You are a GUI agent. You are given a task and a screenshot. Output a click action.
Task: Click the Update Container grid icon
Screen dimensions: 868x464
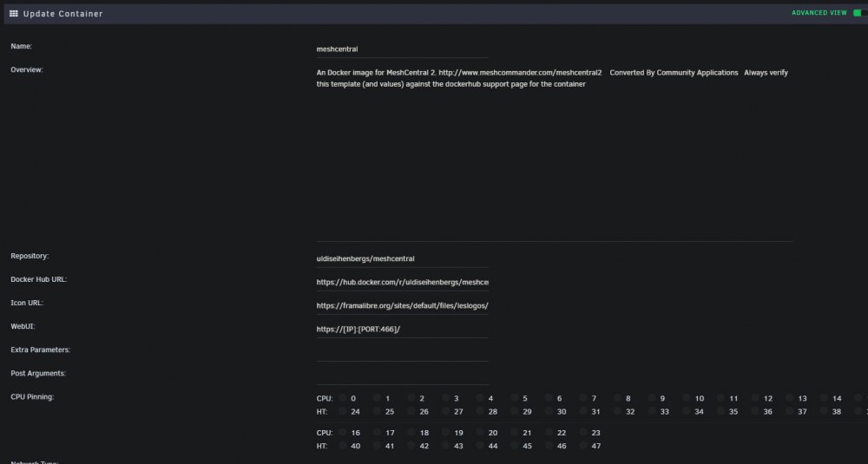pos(14,13)
